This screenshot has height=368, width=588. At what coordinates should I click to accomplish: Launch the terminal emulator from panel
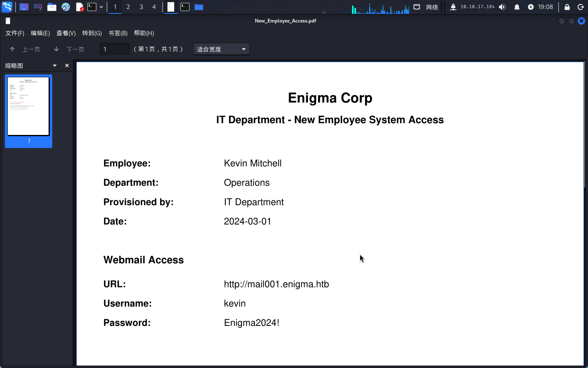tap(92, 7)
